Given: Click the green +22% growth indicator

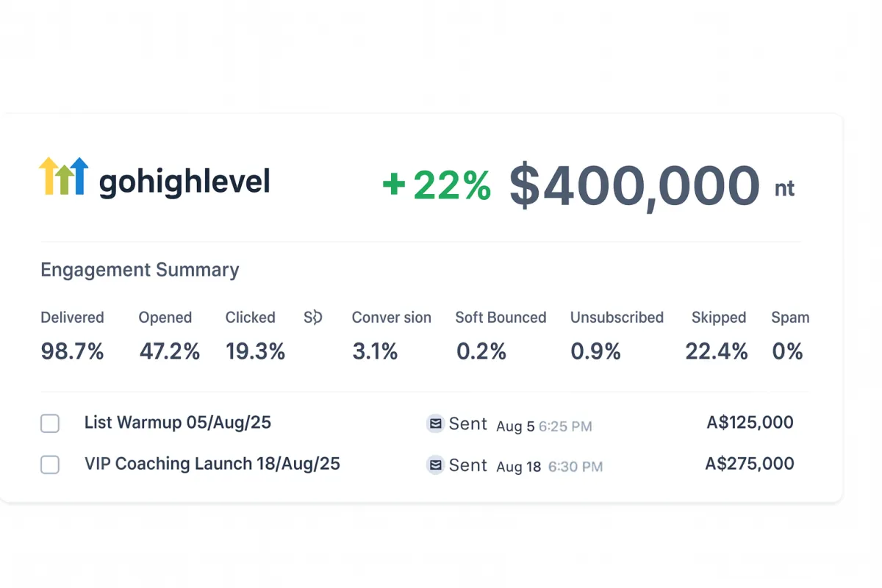Looking at the screenshot, I should click(437, 185).
